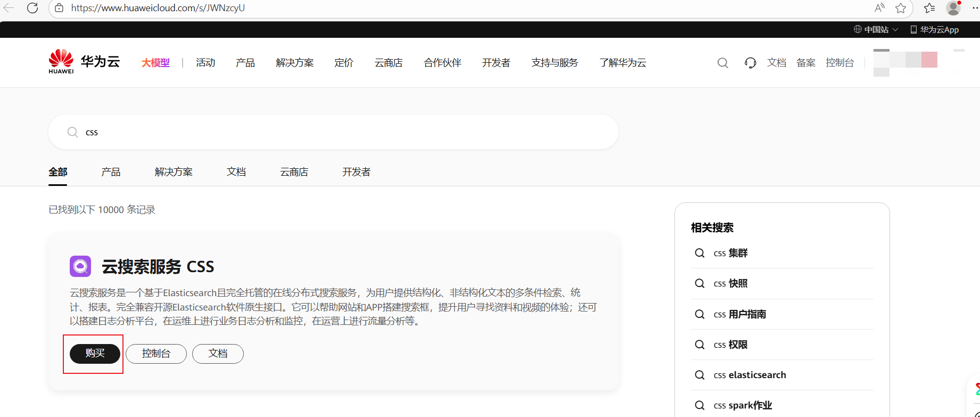Click search icon beside css 用户指南
The height and width of the screenshot is (417, 980).
[x=699, y=314]
